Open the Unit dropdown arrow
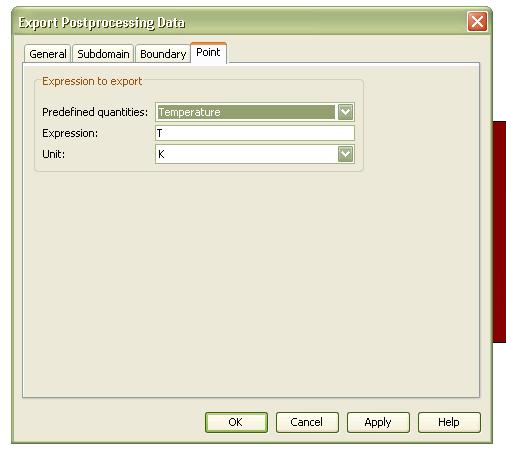The image size is (506, 455). click(345, 154)
